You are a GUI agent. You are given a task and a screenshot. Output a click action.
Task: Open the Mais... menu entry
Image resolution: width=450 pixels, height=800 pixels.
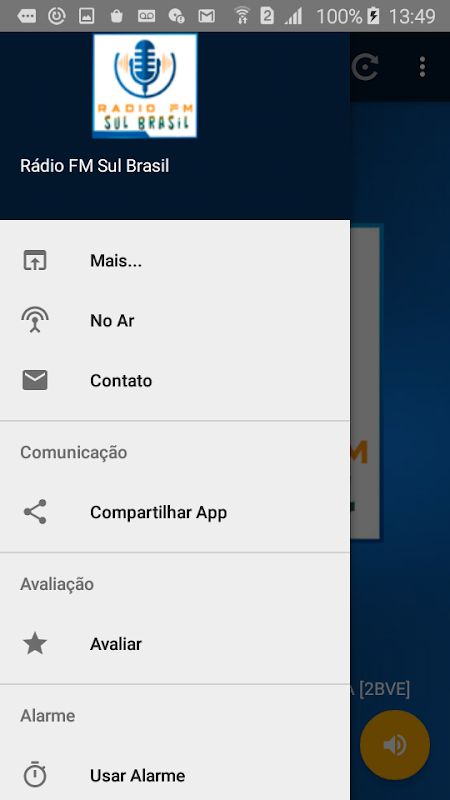tap(175, 261)
